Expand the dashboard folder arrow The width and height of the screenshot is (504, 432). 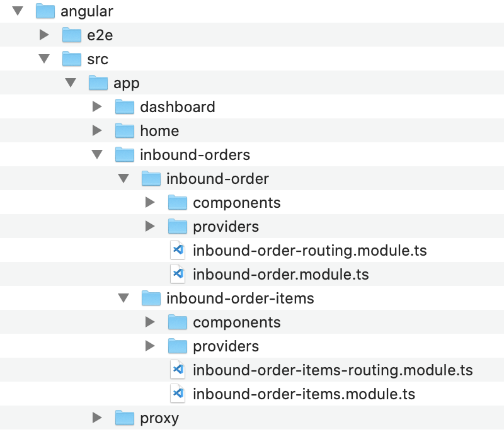click(97, 107)
